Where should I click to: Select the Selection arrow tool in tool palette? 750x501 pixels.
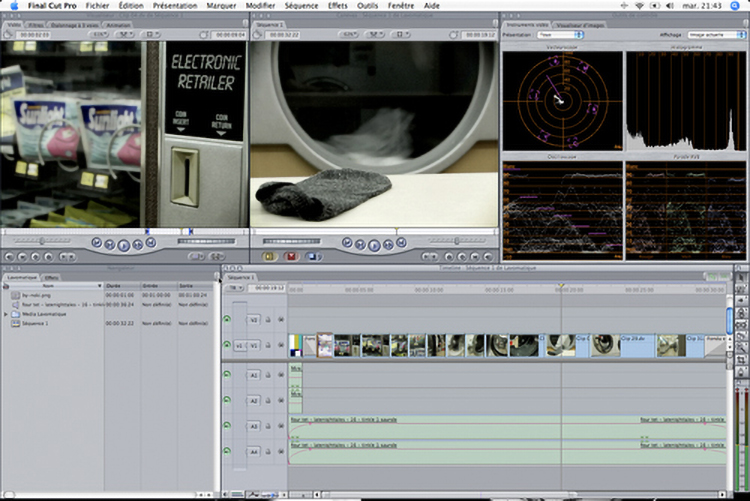(741, 278)
